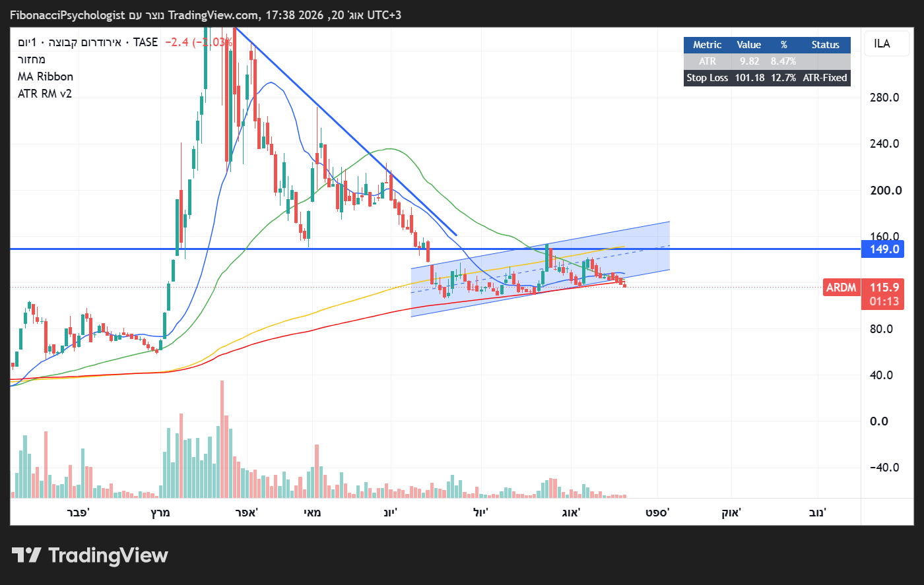Click the ATR value 9.82
Image resolution: width=924 pixels, height=585 pixels.
click(749, 61)
